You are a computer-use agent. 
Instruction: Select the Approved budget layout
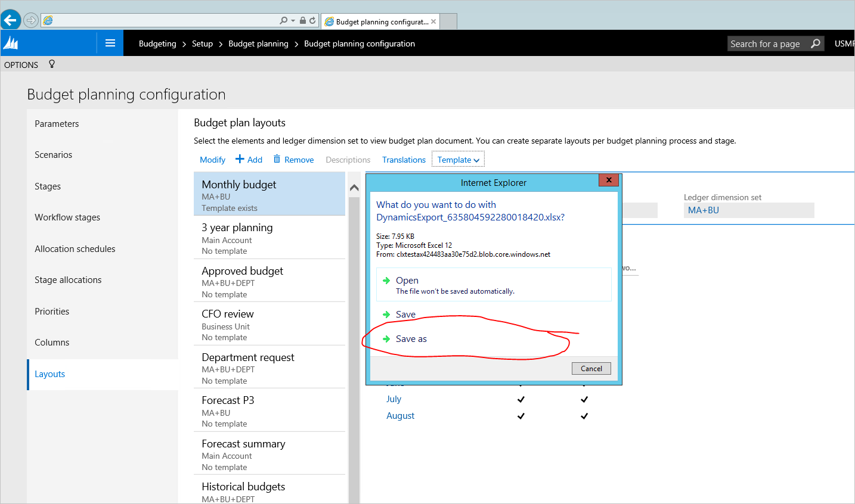pos(269,281)
